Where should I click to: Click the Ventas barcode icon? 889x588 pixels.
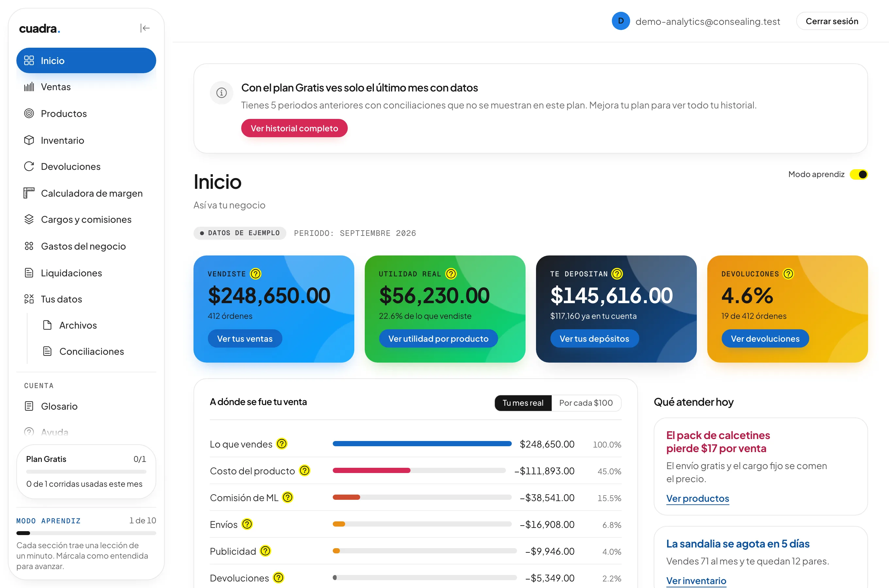(x=29, y=87)
